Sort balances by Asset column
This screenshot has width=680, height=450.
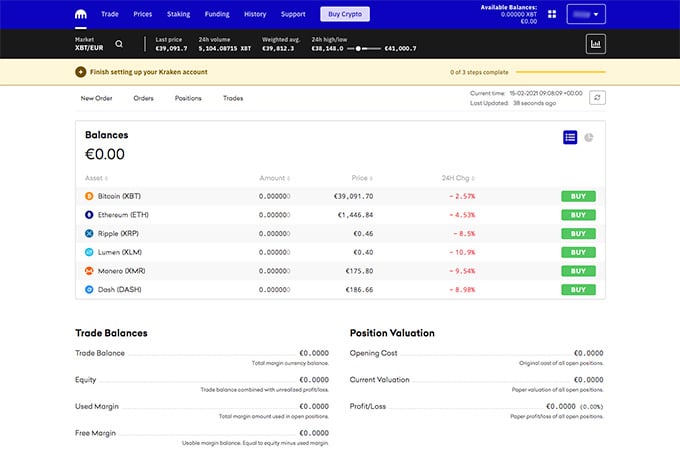(x=96, y=178)
